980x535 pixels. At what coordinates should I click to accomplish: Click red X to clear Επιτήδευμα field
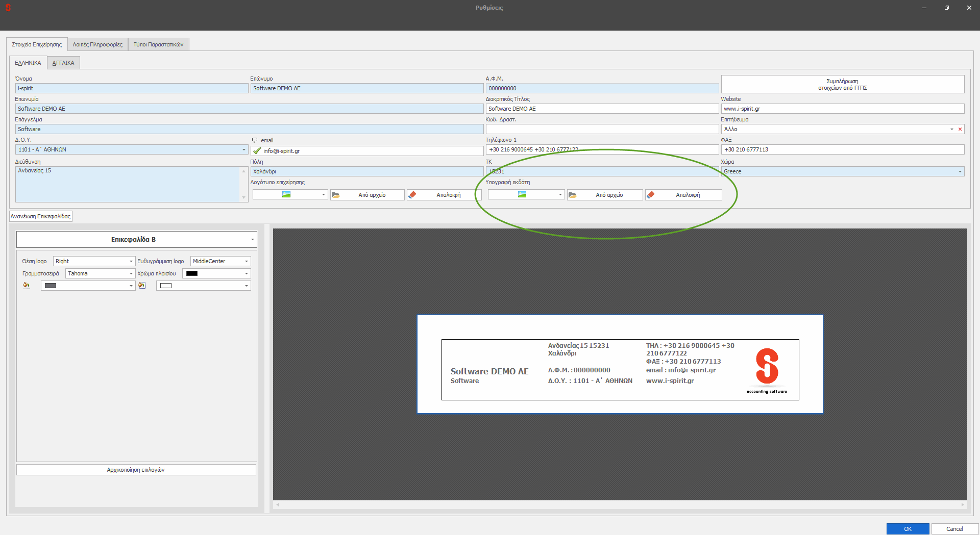(x=960, y=129)
